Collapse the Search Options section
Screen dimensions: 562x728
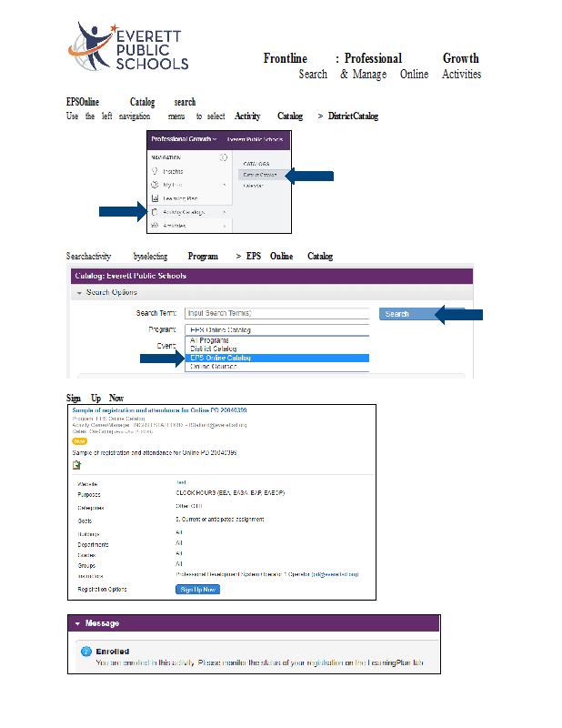tap(79, 292)
